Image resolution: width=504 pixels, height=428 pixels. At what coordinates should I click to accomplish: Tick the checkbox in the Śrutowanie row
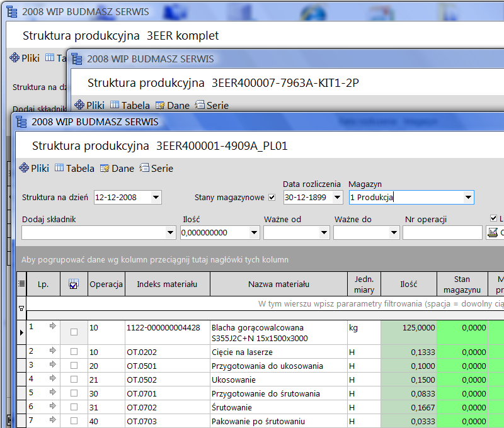(74, 407)
